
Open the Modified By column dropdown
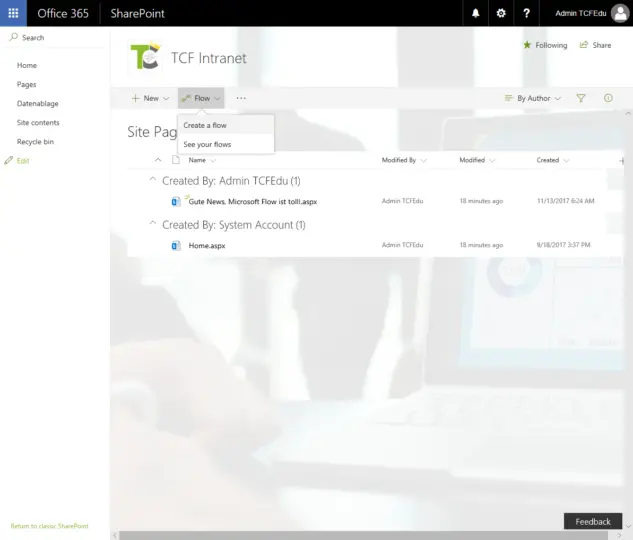pos(404,160)
